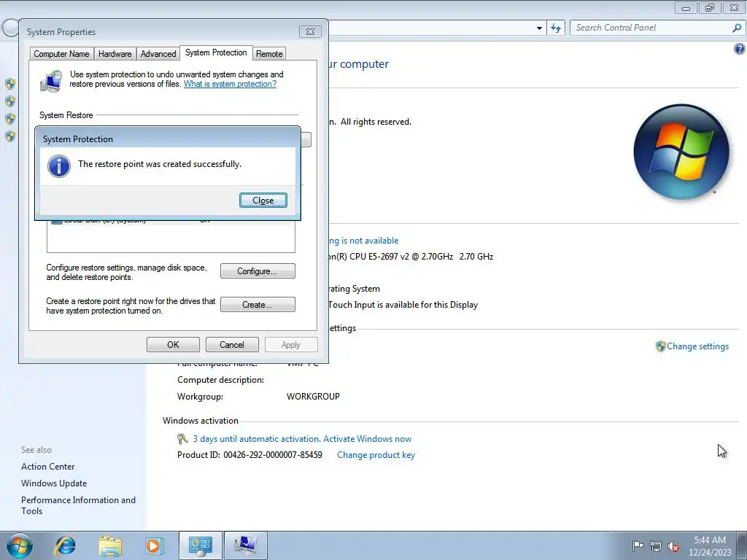Click the third shield icon in left sidebar
This screenshot has width=747, height=560.
(10, 119)
